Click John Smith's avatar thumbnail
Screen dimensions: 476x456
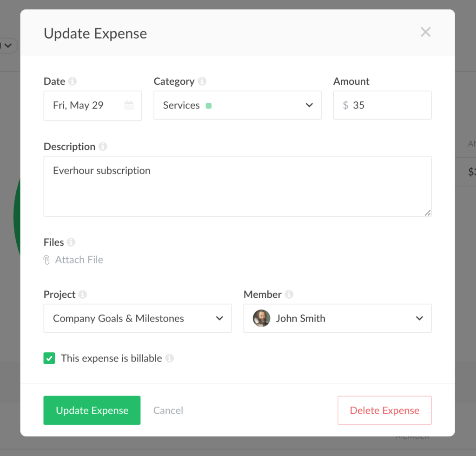click(261, 318)
